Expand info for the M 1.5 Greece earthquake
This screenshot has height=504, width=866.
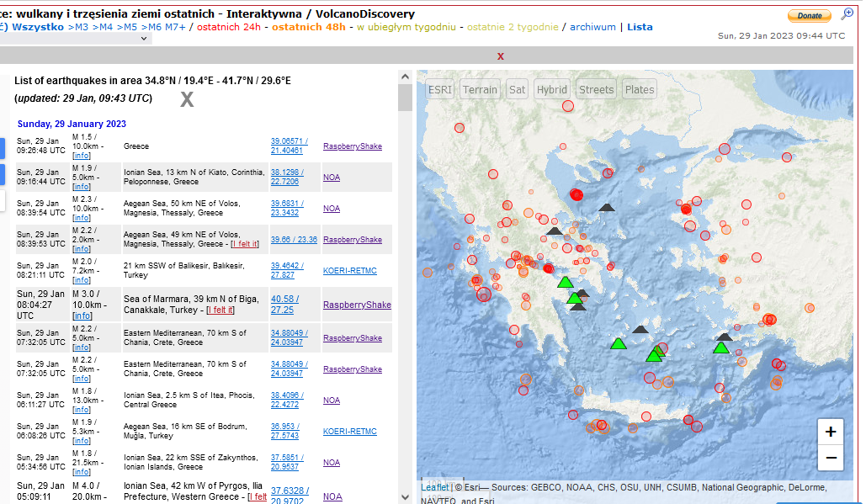tap(82, 156)
